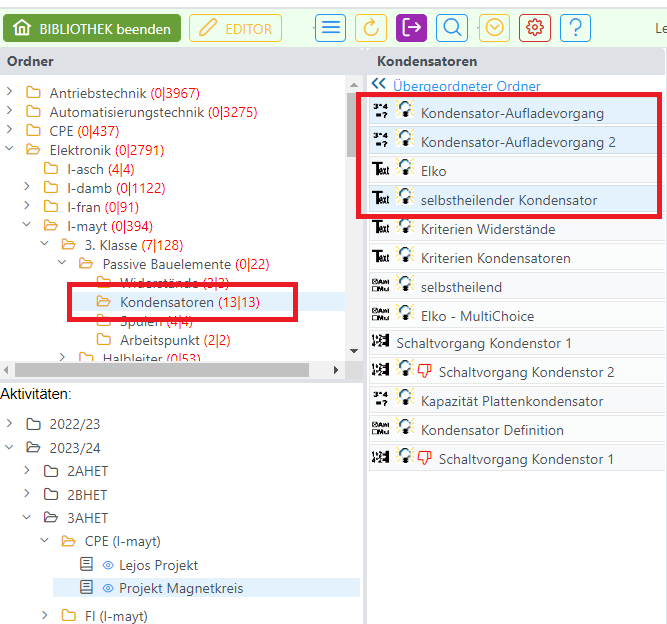Expand the 2022/23 activities folder

click(10, 423)
